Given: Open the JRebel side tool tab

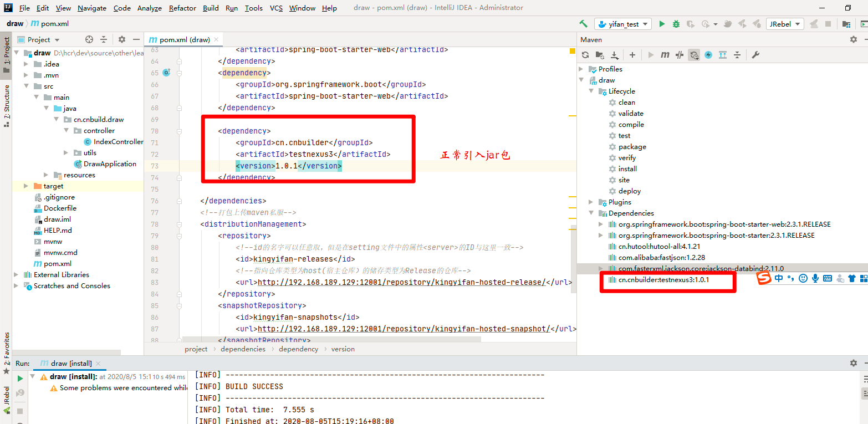Looking at the screenshot, I should tap(7, 400).
